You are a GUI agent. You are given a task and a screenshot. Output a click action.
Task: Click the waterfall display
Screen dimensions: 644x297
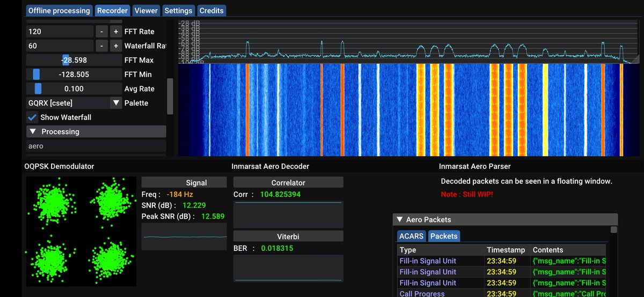409,110
